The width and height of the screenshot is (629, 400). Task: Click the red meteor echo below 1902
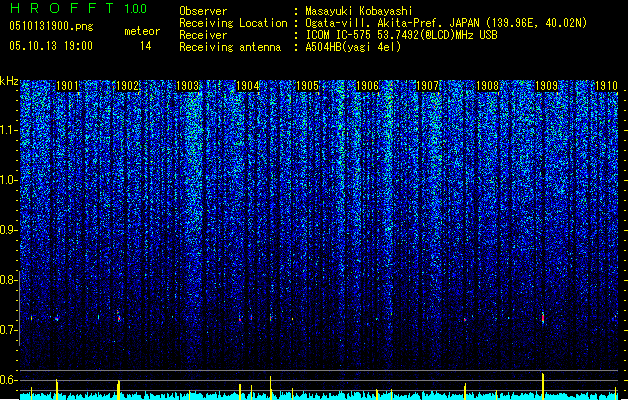click(119, 318)
